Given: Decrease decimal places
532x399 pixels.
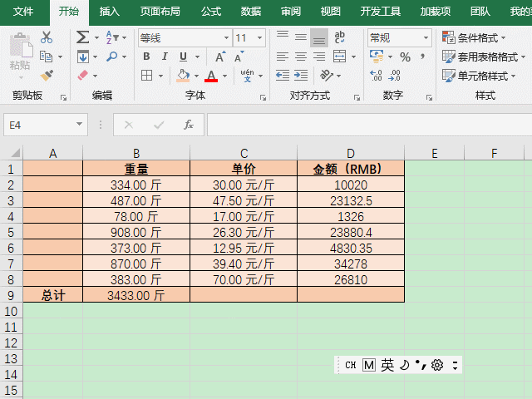Looking at the screenshot, I should point(394,76).
